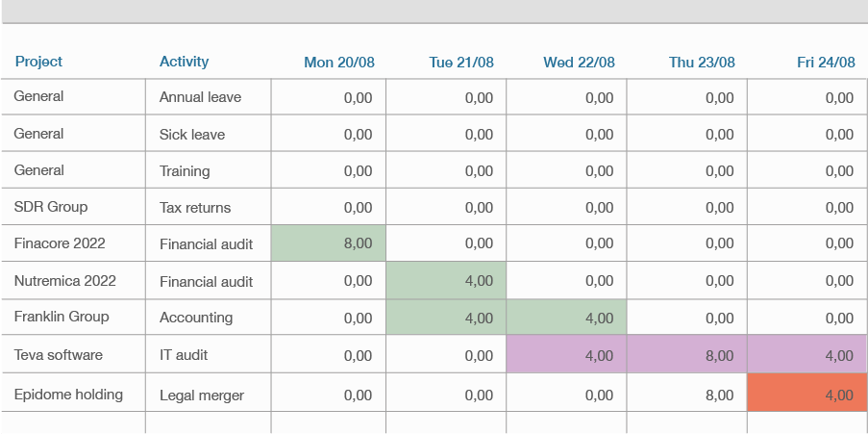Click Tax returns Thursday 0,00 cell
The image size is (868, 434).
tap(687, 207)
